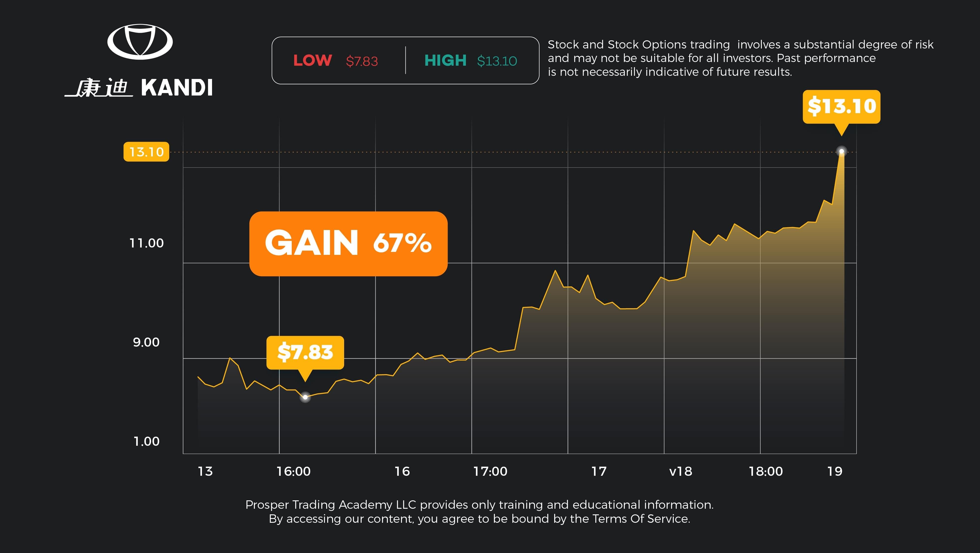The image size is (980, 553).
Task: Click the red LOW label
Action: [x=312, y=61]
